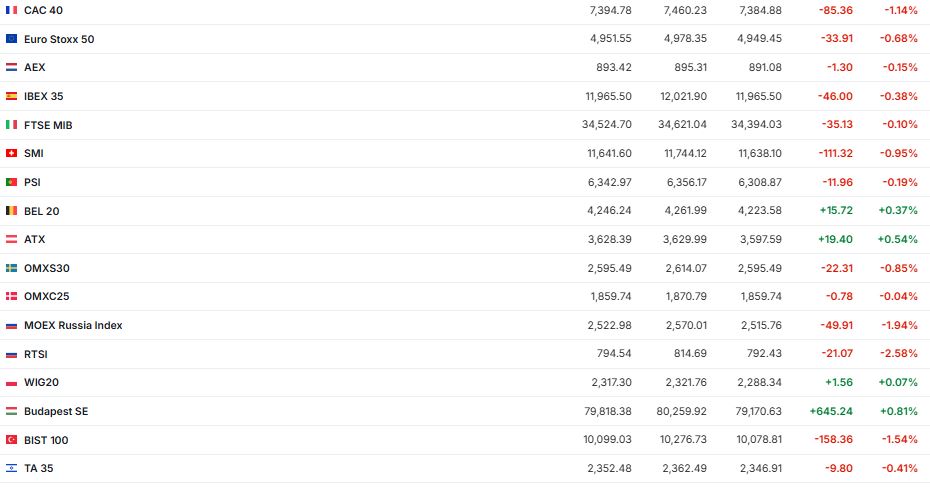Select the ATX index name

[x=35, y=239]
